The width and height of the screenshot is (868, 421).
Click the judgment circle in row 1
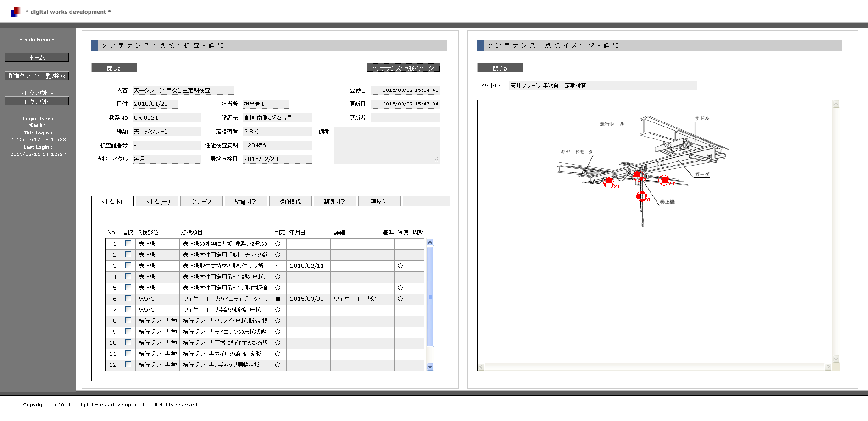tap(278, 244)
